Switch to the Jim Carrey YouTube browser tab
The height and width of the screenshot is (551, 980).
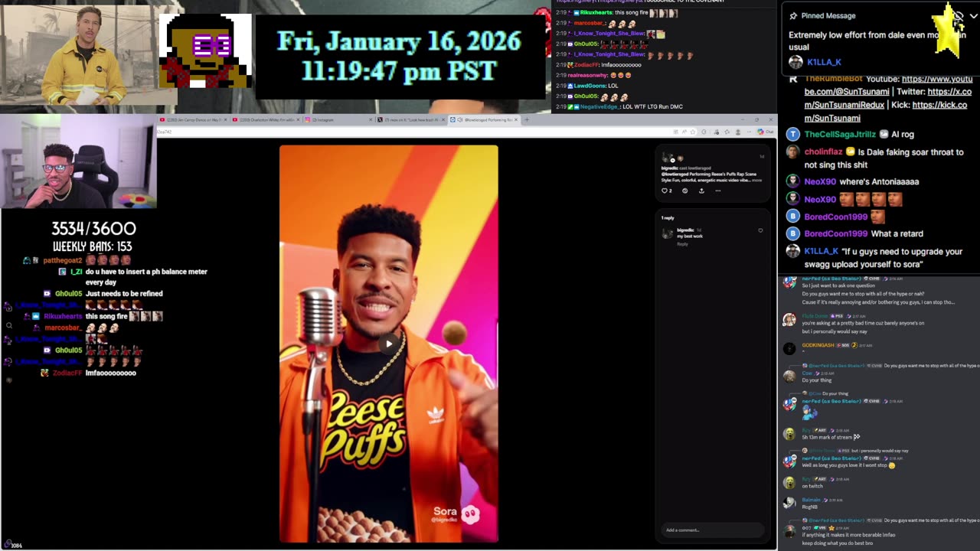point(192,119)
